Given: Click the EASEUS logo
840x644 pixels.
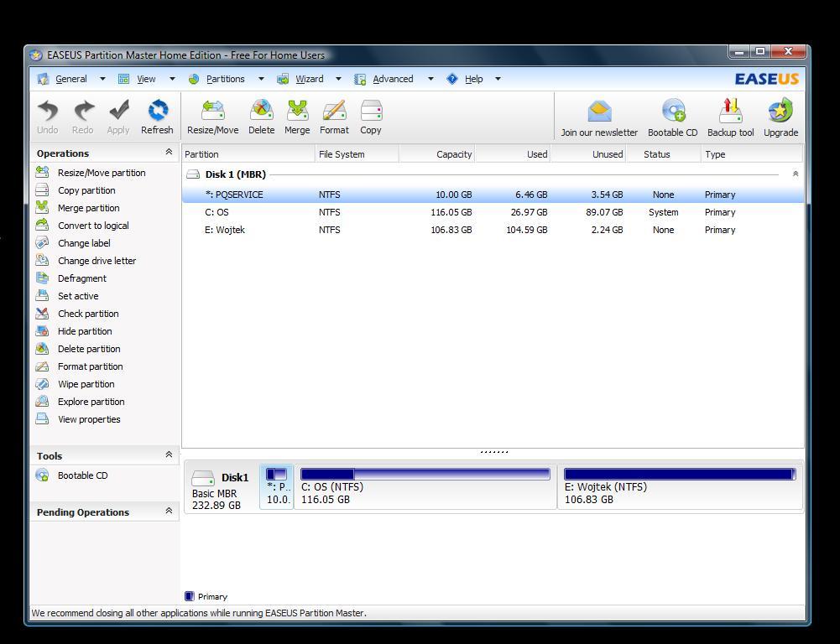Looking at the screenshot, I should pyautogui.click(x=767, y=79).
